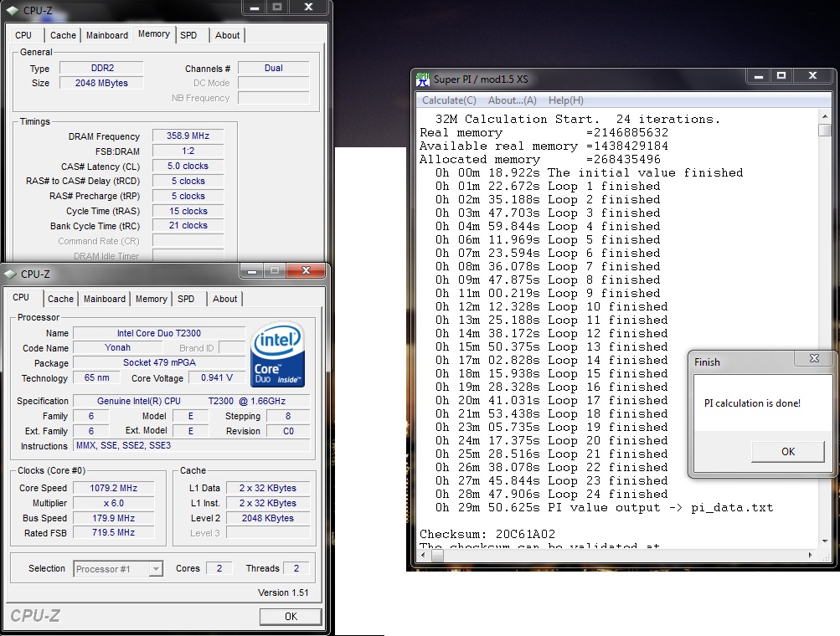Image resolution: width=840 pixels, height=636 pixels.
Task: Select the active CPU tab in lower CPU-Z window
Action: (21, 297)
